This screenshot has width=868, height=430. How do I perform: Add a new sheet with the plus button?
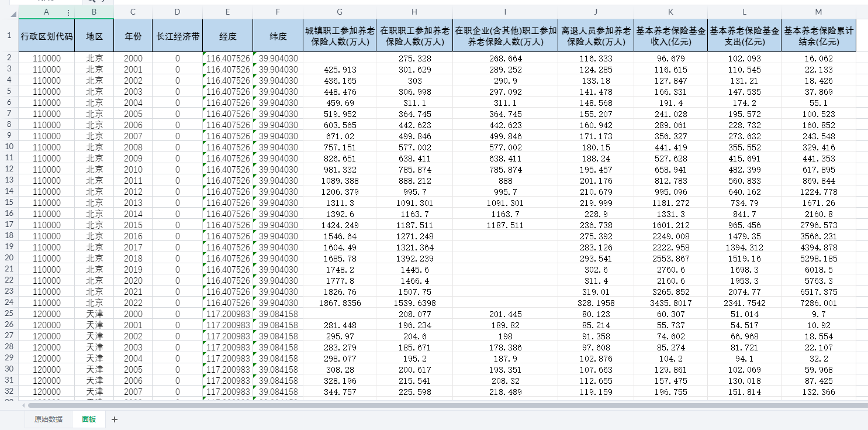(115, 419)
